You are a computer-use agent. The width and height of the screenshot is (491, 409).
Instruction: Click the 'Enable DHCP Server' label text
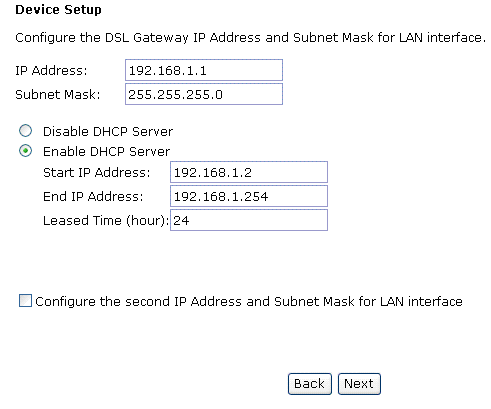(107, 151)
